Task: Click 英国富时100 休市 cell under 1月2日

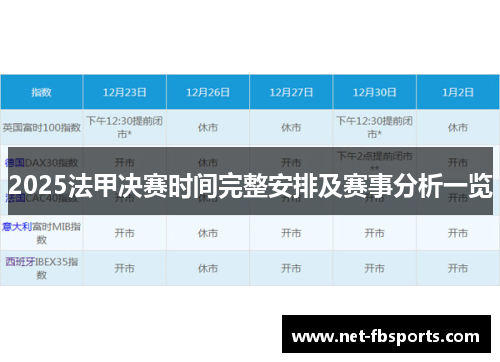Action: 458,127
